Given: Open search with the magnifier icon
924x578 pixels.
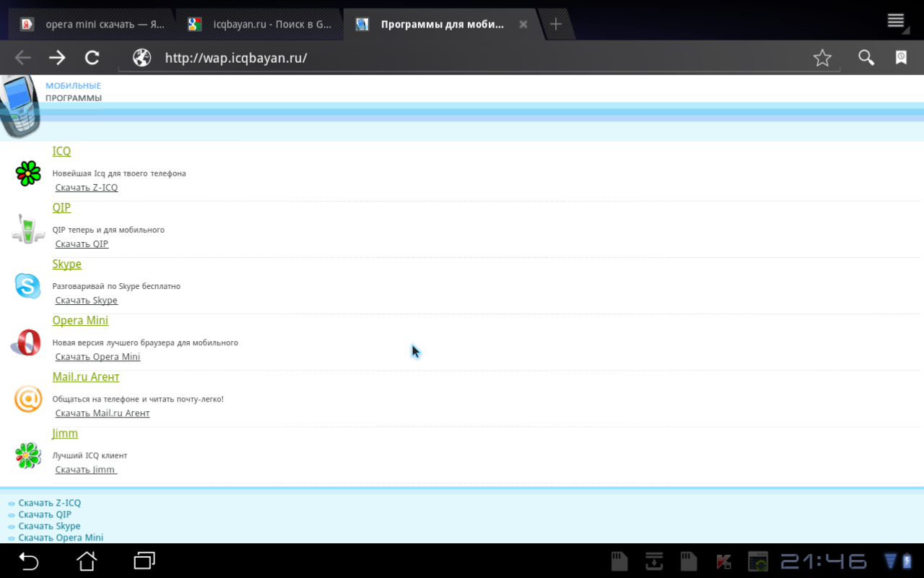Looking at the screenshot, I should pyautogui.click(x=866, y=58).
